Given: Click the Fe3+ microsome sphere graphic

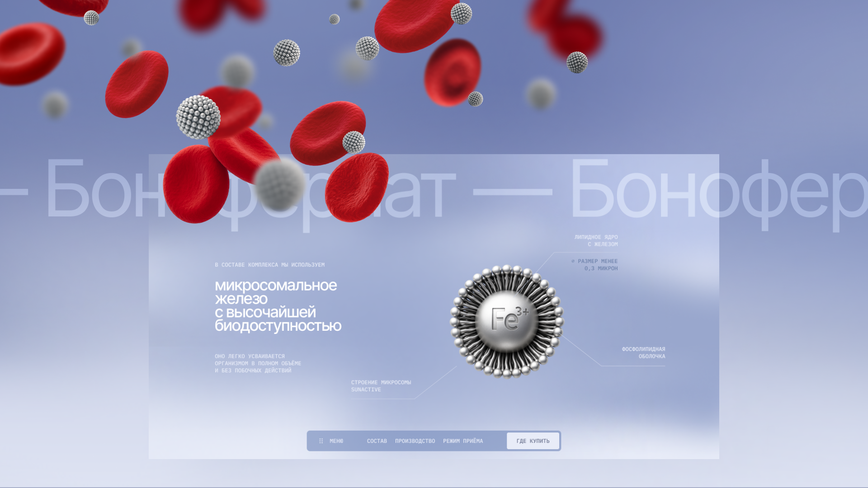Looking at the screenshot, I should coord(505,321).
